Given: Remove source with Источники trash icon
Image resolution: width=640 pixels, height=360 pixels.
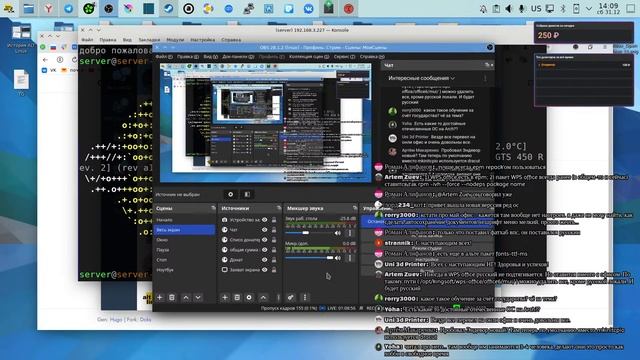Looking at the screenshot, I should pyautogui.click(x=237, y=298).
